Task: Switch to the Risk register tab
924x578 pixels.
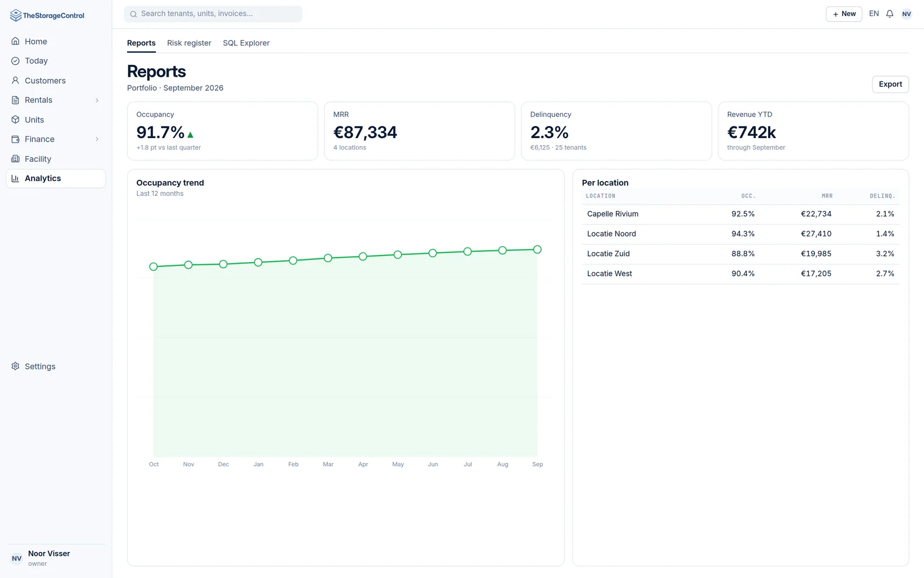Action: [x=189, y=43]
